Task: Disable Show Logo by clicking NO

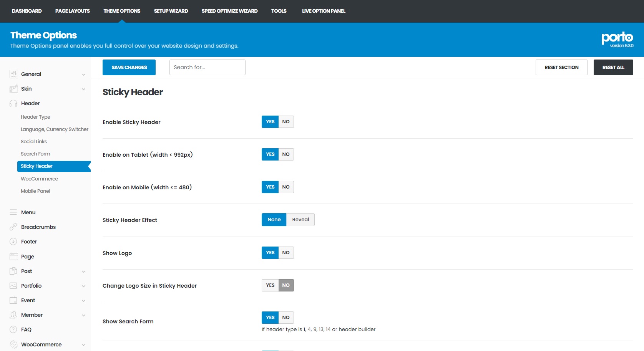Action: point(285,253)
